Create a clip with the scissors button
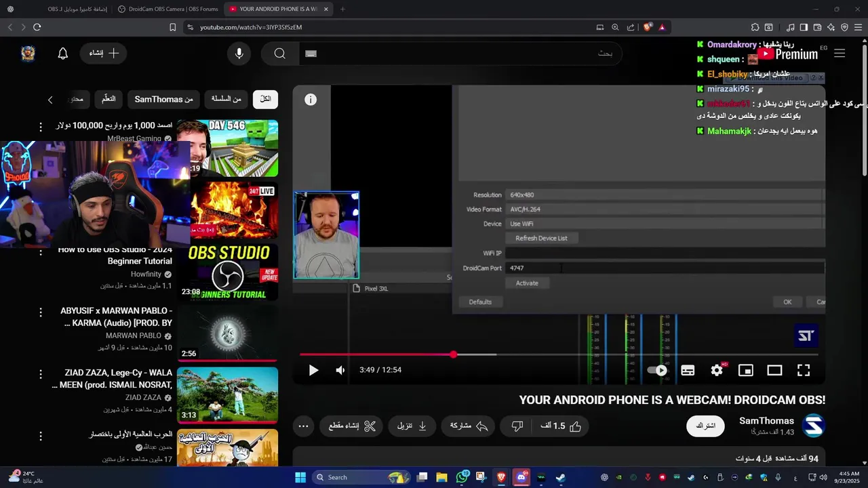The height and width of the screenshot is (488, 868). click(x=351, y=426)
